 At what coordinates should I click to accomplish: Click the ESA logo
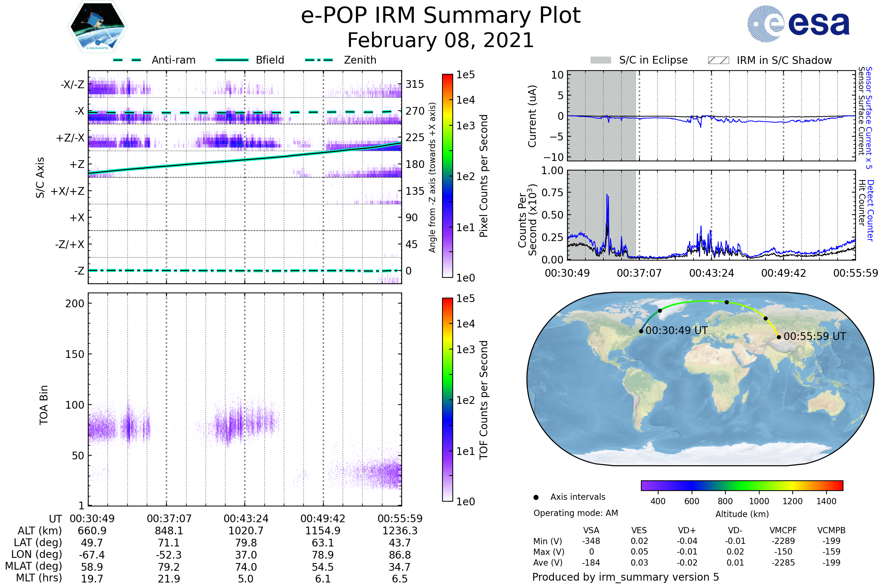click(x=798, y=23)
